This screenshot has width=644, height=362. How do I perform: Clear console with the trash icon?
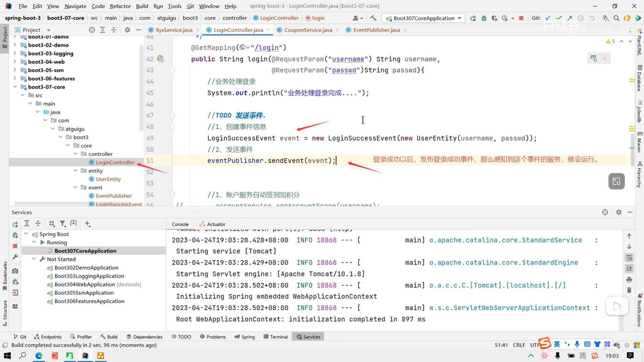tap(629, 290)
